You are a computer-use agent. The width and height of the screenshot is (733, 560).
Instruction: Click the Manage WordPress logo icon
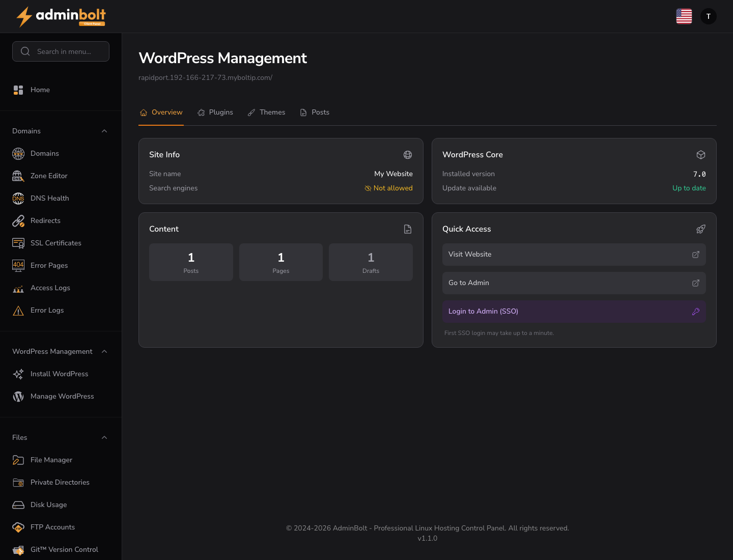pos(18,396)
